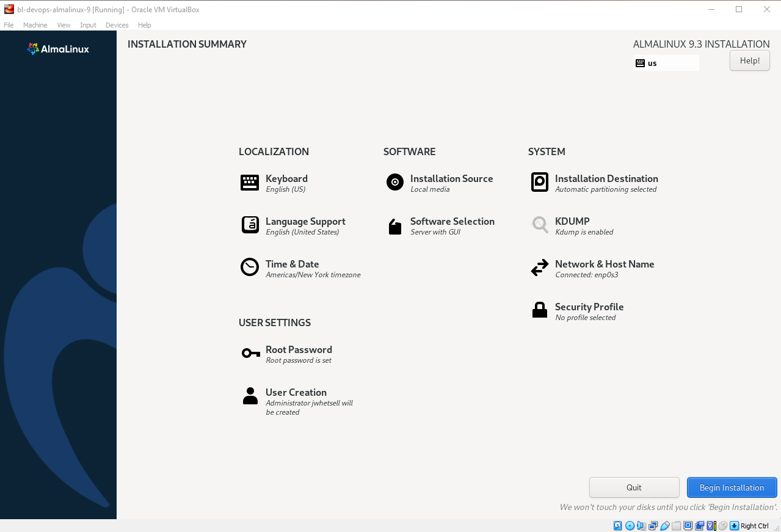781x532 pixels.
Task: Click the VirtualBox window title icon
Action: pyautogui.click(x=9, y=9)
